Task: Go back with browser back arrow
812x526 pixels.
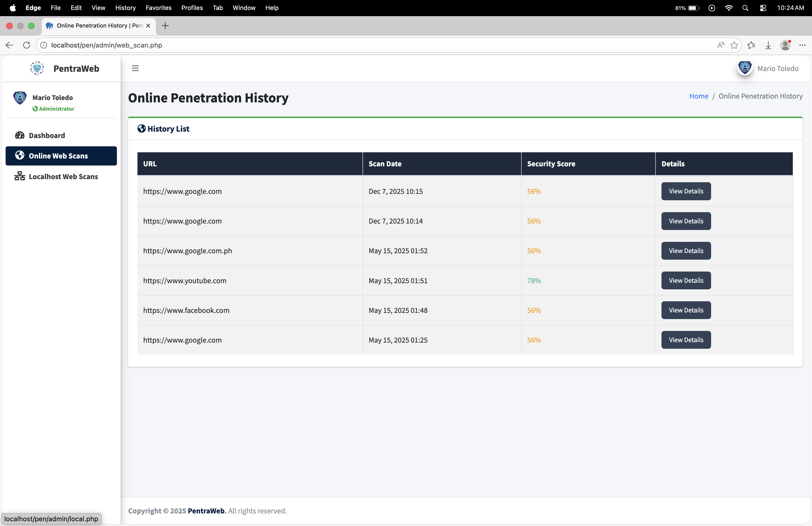Action: [x=9, y=45]
